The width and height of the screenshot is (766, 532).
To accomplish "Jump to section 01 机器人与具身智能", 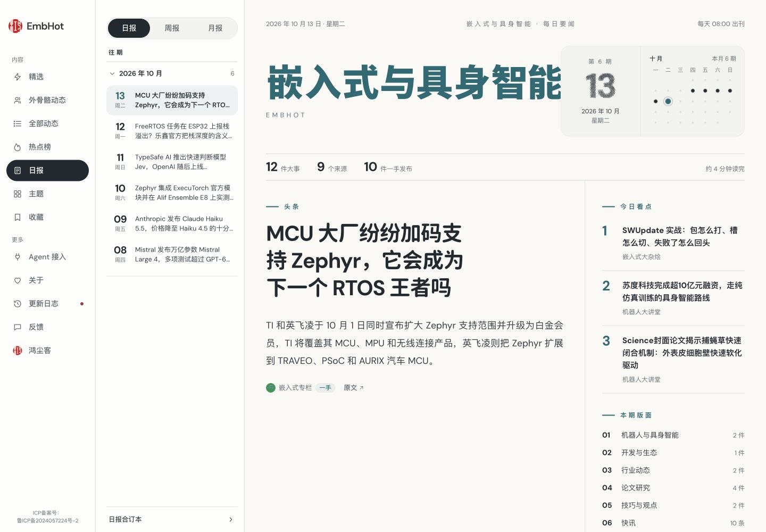I will coord(673,435).
